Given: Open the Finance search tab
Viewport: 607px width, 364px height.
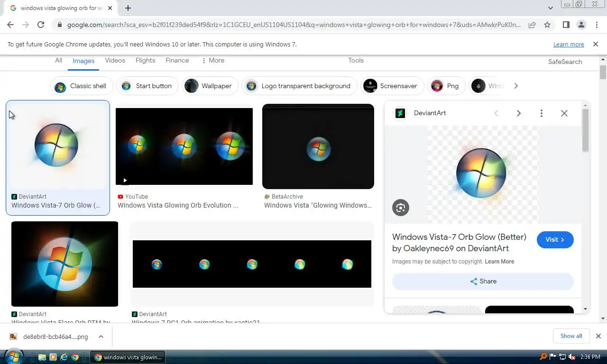Looking at the screenshot, I should click(177, 61).
